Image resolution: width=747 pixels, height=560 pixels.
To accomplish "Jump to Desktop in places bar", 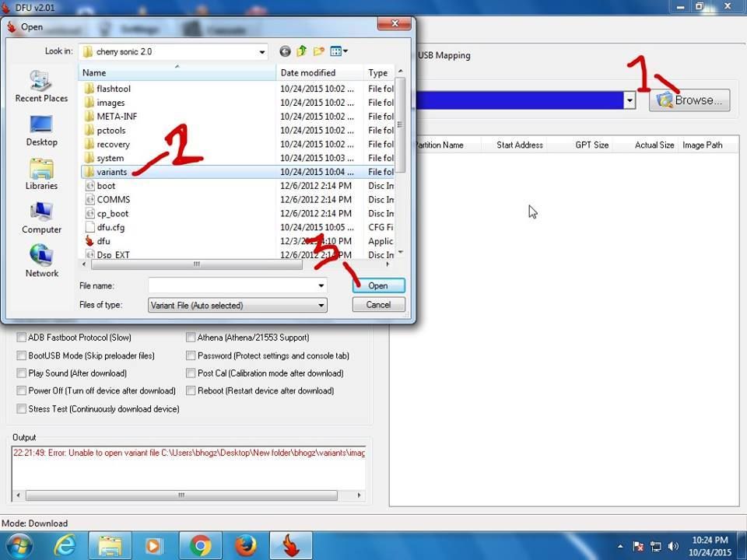I will 41,130.
